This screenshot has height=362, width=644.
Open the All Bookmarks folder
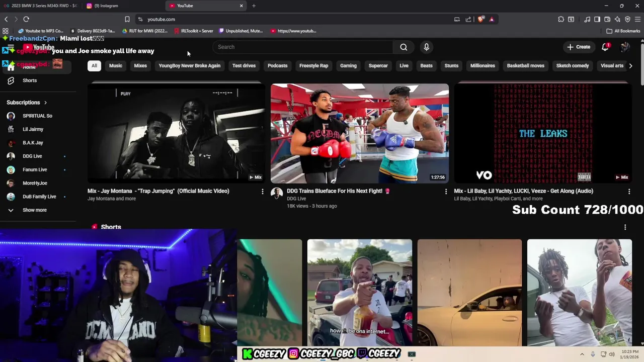[x=623, y=31]
